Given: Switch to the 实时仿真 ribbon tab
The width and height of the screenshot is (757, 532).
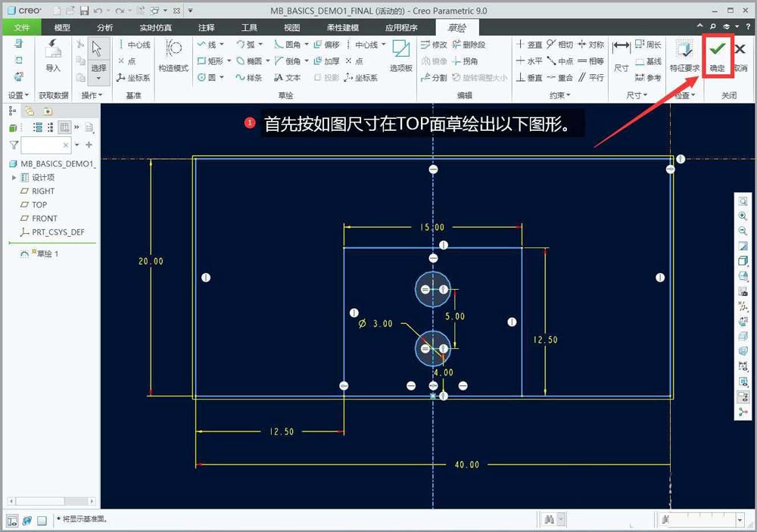Looking at the screenshot, I should tap(155, 27).
